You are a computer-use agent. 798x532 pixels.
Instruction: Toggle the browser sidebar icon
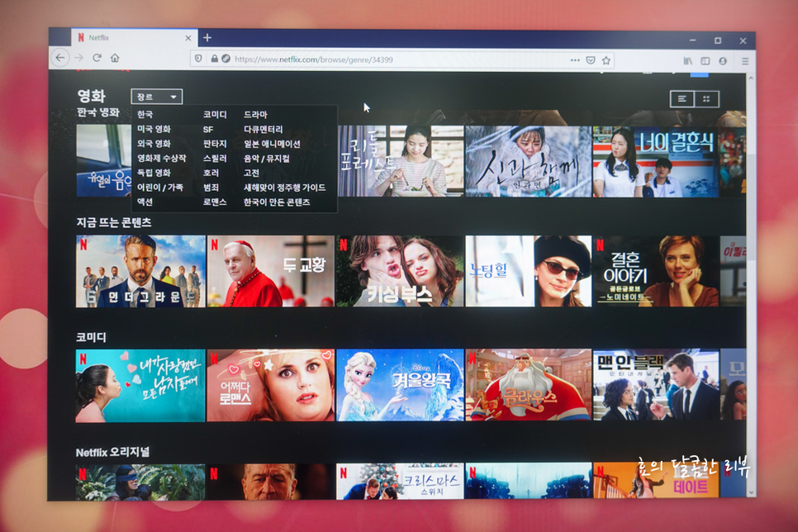coord(705,60)
